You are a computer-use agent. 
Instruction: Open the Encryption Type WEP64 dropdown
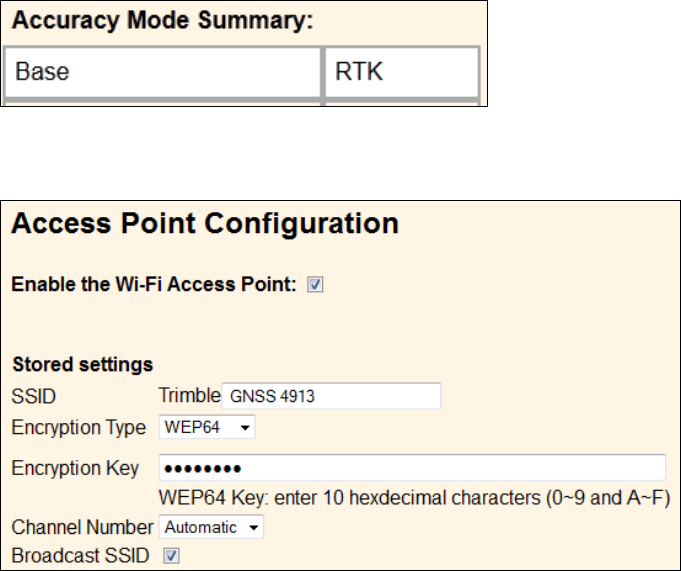207,428
